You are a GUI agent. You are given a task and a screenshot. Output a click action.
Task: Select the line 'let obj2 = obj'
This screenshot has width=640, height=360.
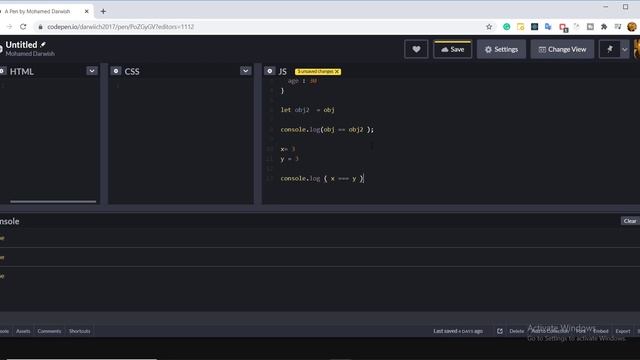(307, 110)
